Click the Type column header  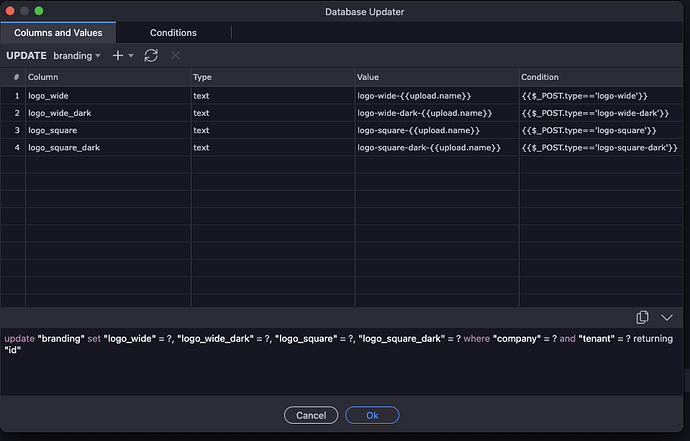coord(272,77)
